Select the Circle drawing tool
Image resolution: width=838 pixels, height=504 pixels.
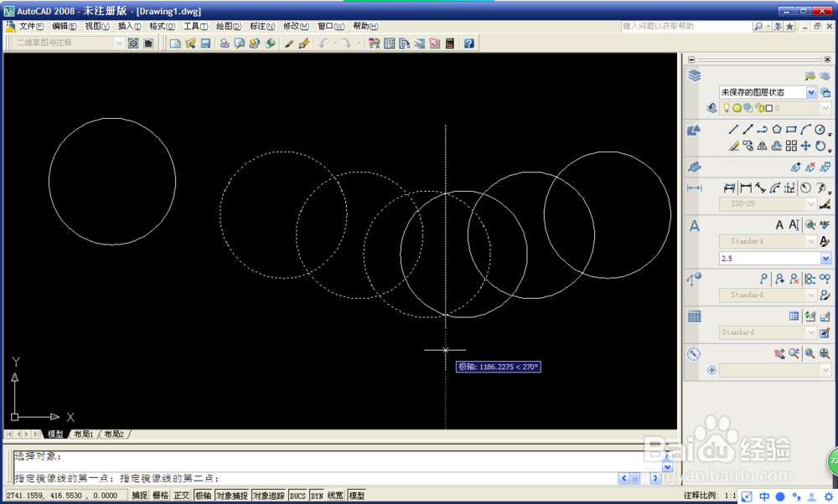(x=820, y=129)
